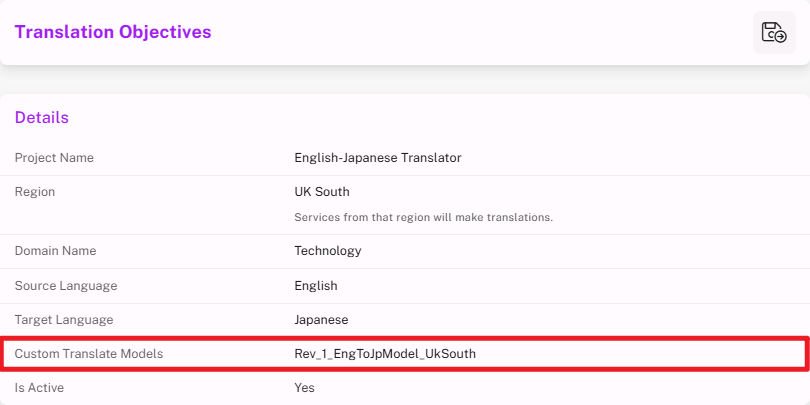Select the Japanese target language value
The height and width of the screenshot is (405, 810).
click(322, 320)
